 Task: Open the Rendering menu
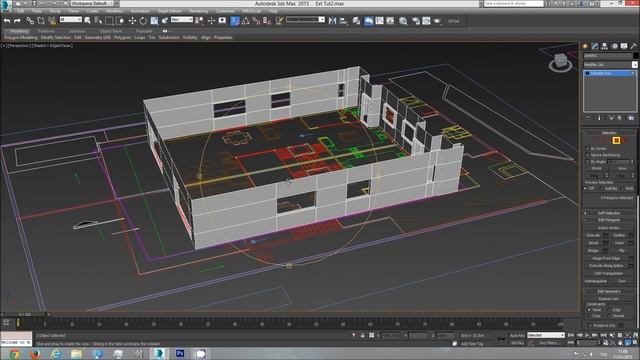[x=198, y=11]
